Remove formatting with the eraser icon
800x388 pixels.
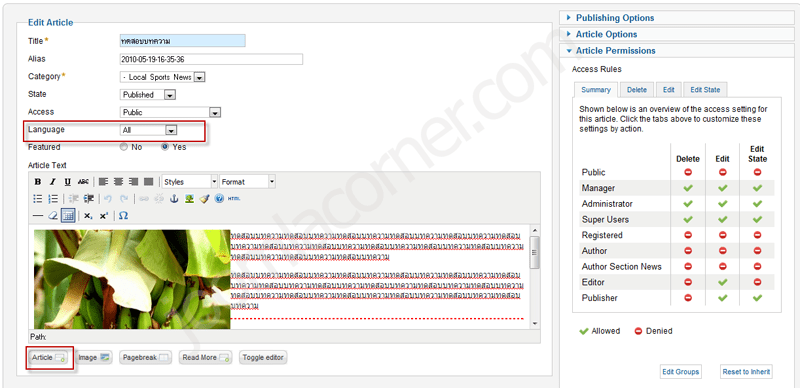[x=53, y=216]
